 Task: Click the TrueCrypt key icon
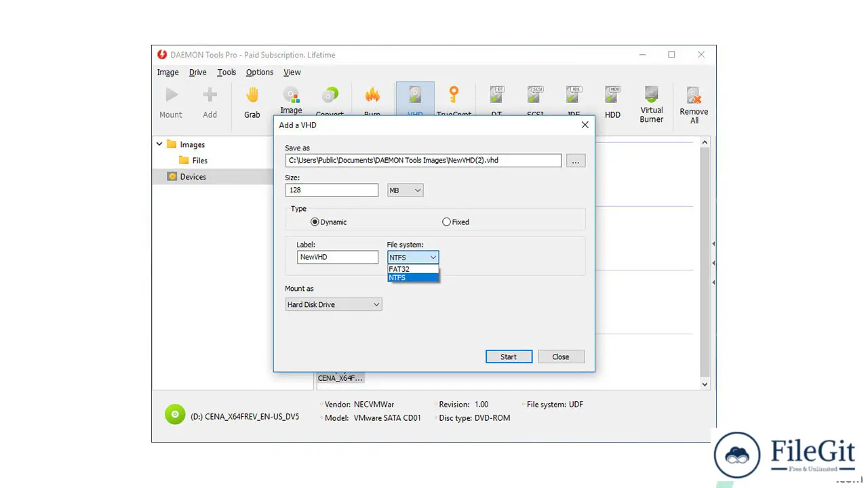(454, 95)
